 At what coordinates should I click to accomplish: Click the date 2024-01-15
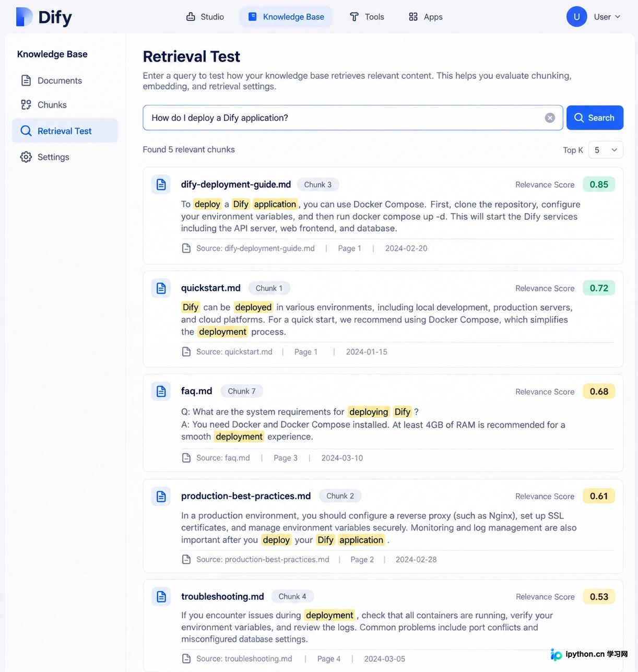click(x=367, y=352)
